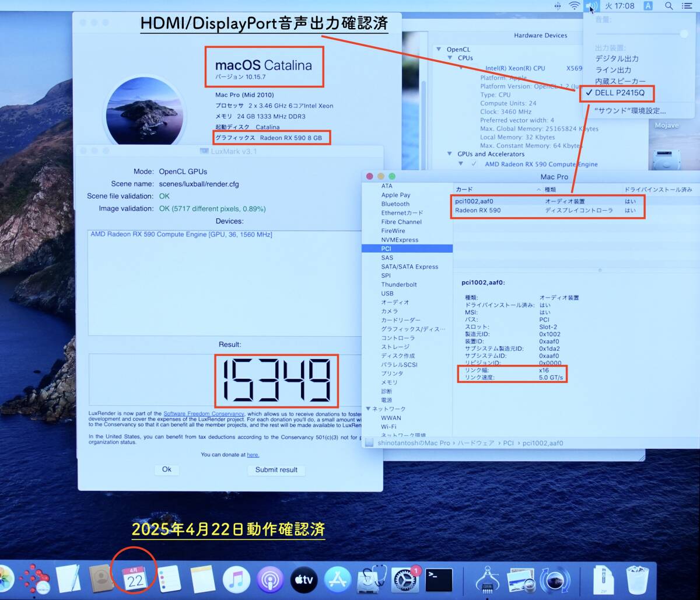The width and height of the screenshot is (700, 600).
Task: Launch Reminders from the Dock
Action: [170, 580]
